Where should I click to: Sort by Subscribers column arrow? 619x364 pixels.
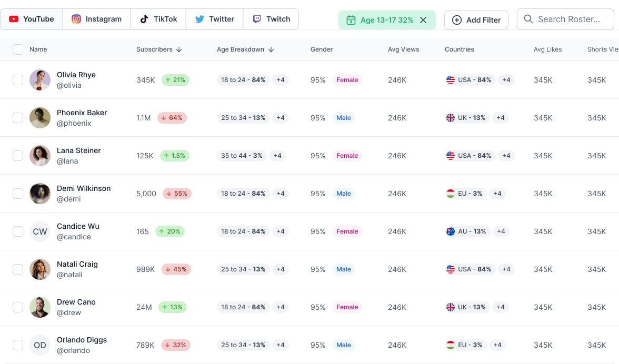click(x=179, y=49)
